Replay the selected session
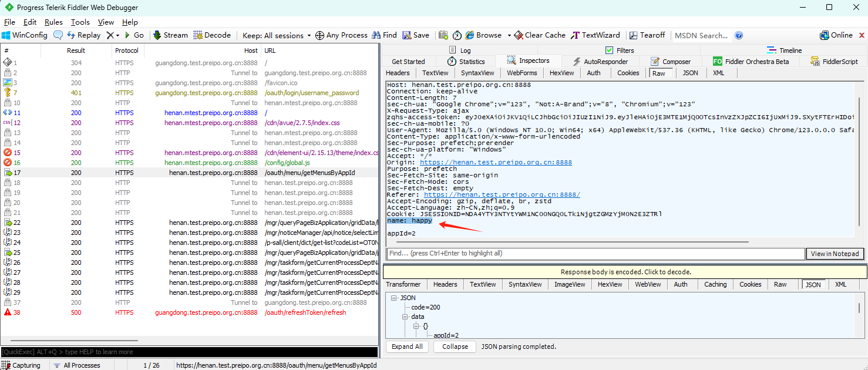This screenshot has width=868, height=370. [83, 35]
